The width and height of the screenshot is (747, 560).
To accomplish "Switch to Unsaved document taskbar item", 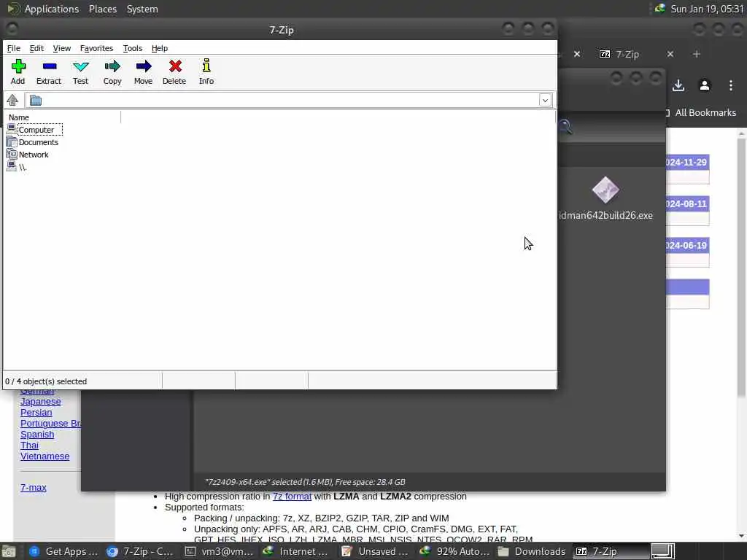I will [375, 551].
